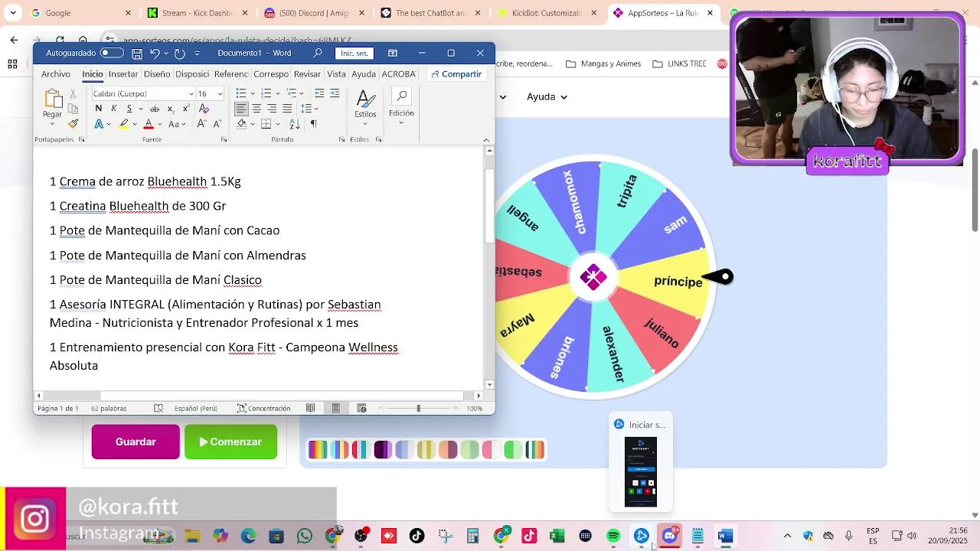Switch to the Revisar ribbon tab

pyautogui.click(x=307, y=74)
